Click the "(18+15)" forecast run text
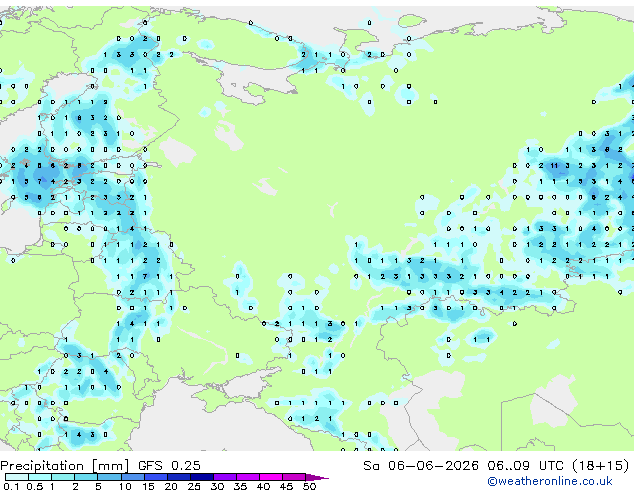Image resolution: width=634 pixels, height=490 pixels. coord(601,465)
